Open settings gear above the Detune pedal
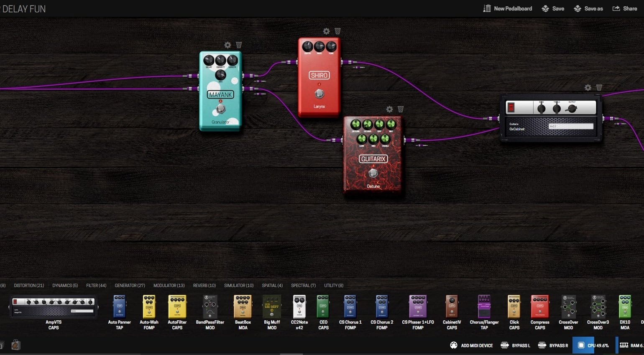 point(389,109)
